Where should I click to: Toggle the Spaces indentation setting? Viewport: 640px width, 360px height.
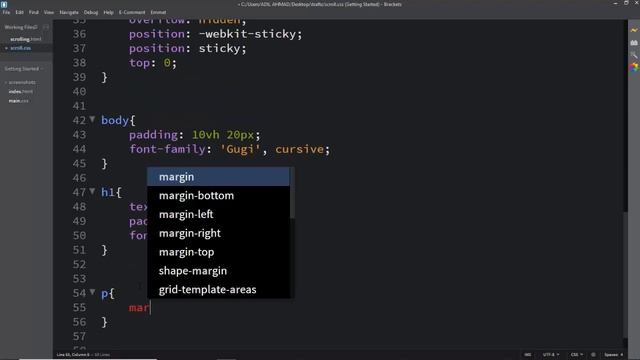[613, 355]
